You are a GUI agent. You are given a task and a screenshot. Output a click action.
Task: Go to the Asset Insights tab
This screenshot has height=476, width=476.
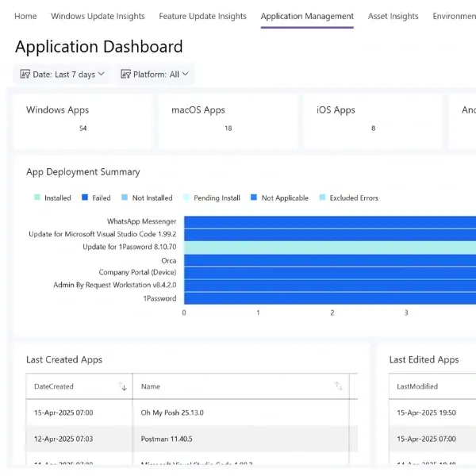(x=393, y=16)
